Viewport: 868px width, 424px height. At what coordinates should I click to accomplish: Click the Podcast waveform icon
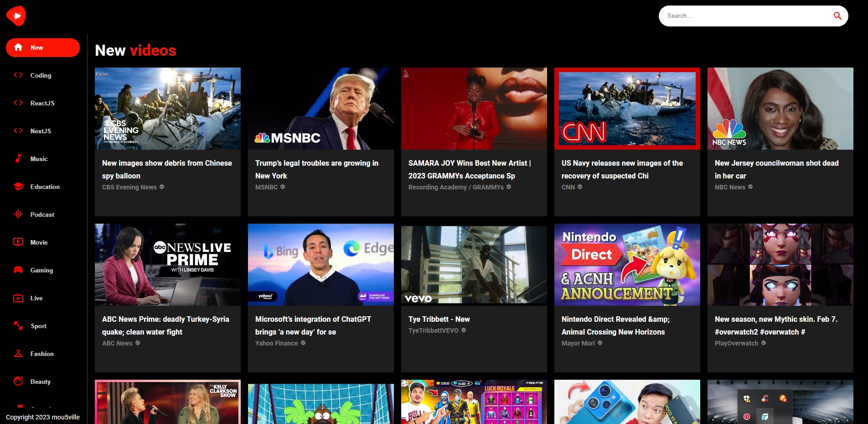click(18, 215)
